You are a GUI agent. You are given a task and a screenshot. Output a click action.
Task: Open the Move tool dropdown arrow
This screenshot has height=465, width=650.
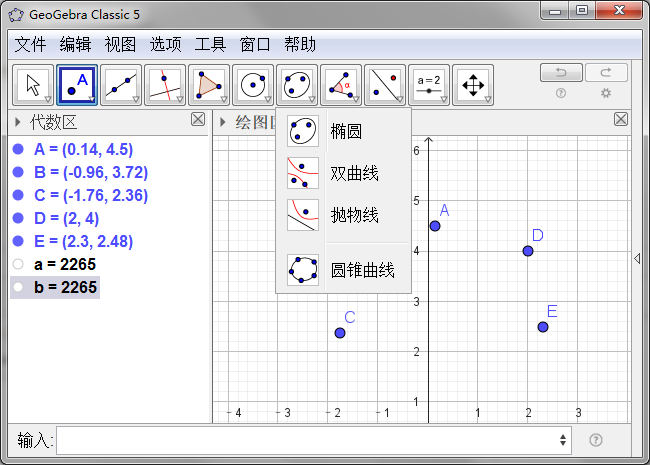coord(48,99)
